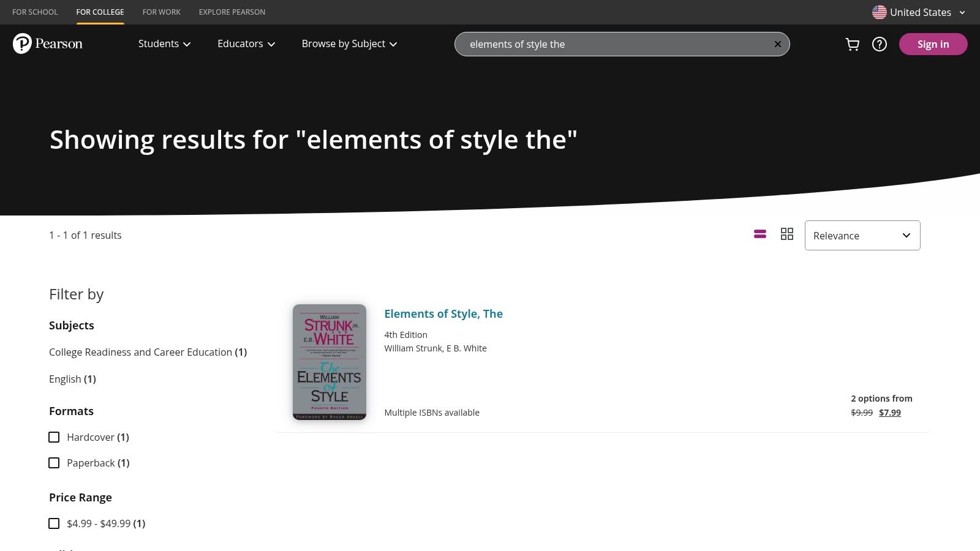Click 'Multiple ISBNs available' text
Screen dimensions: 980x551
pos(432,413)
